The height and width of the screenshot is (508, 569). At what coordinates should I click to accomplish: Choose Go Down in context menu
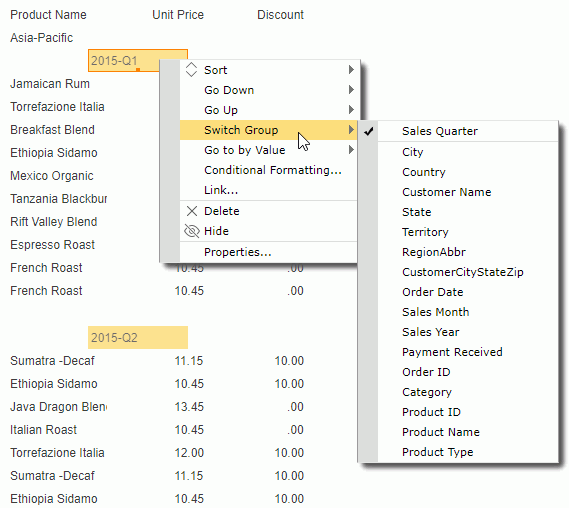[268, 90]
